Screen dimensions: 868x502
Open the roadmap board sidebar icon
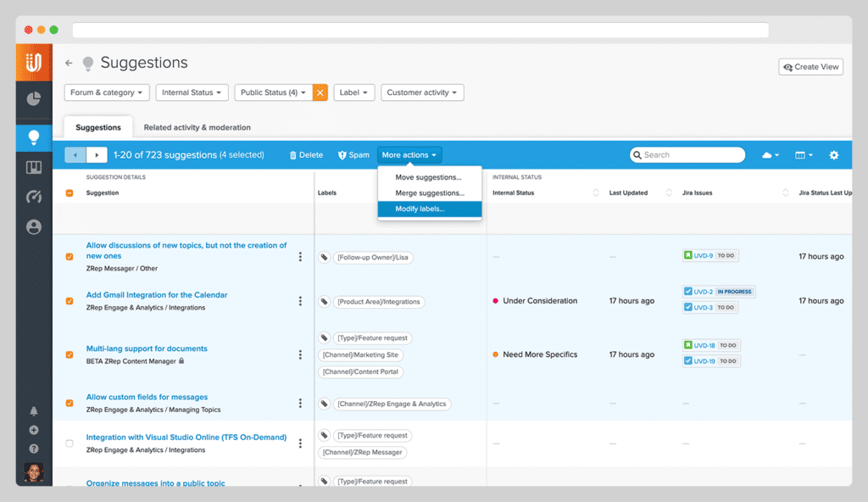34,167
